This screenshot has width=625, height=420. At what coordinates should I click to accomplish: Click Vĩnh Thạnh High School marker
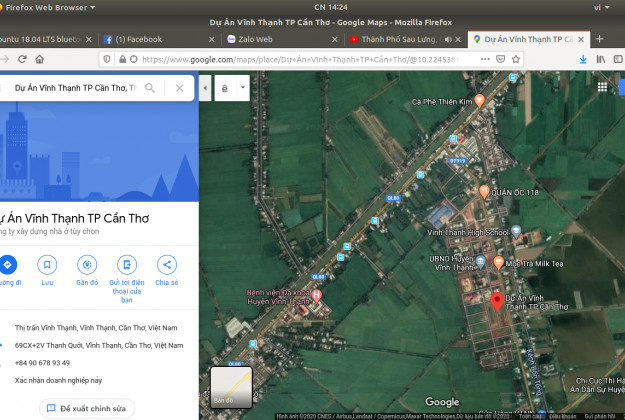pos(516,231)
